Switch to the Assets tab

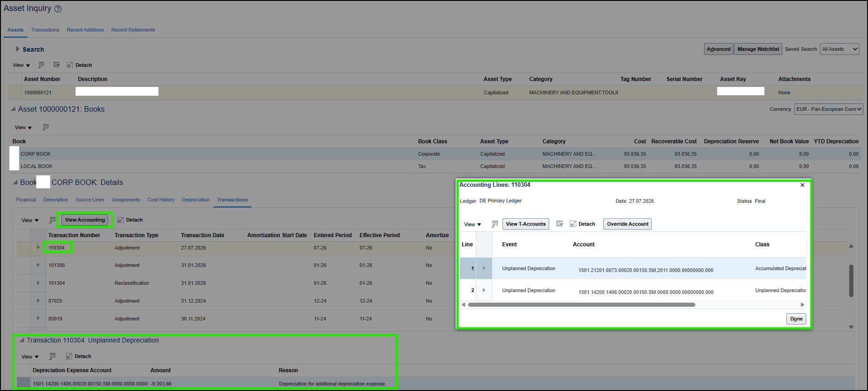[16, 30]
